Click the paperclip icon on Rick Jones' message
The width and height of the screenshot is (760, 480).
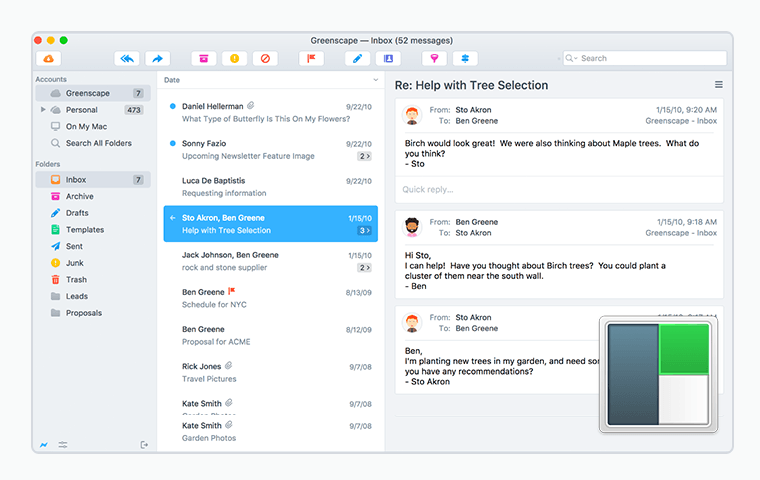click(x=228, y=365)
